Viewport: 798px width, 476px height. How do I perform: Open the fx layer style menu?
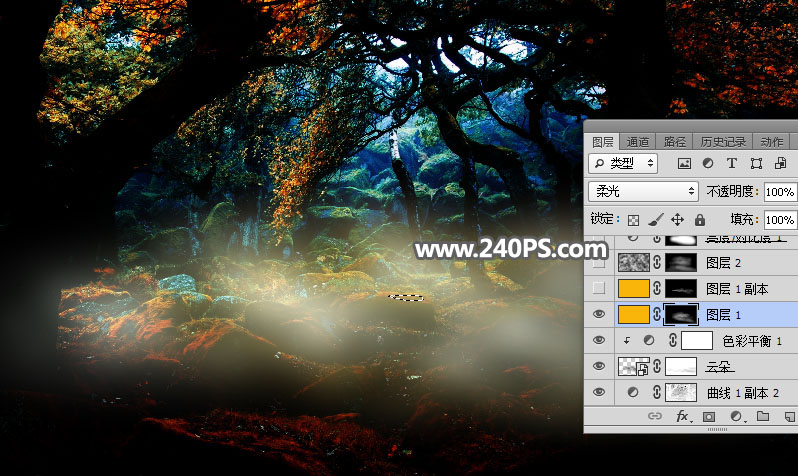pos(682,416)
